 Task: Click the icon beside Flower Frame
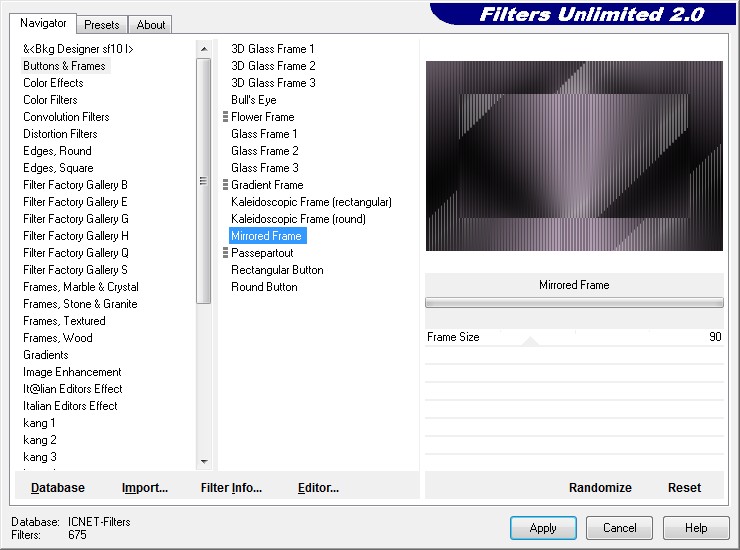[225, 117]
